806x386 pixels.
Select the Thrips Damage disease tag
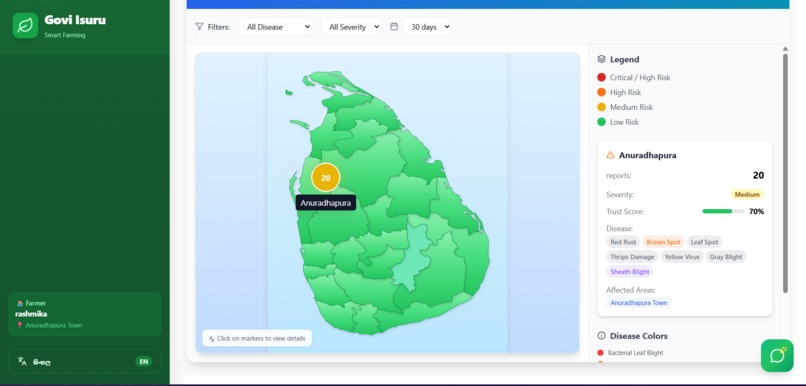pos(632,256)
